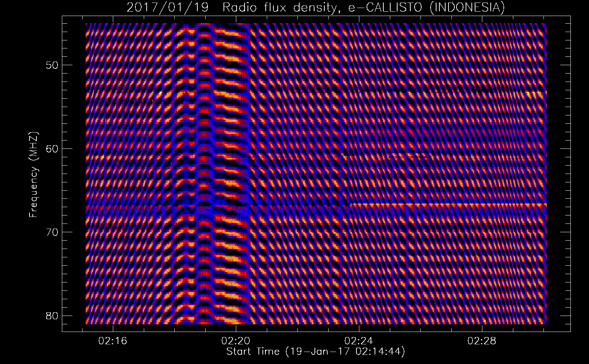Click the plot title '2017/01/19 Radio flux density'
Image resolution: width=589 pixels, height=364 pixels.
316,7
